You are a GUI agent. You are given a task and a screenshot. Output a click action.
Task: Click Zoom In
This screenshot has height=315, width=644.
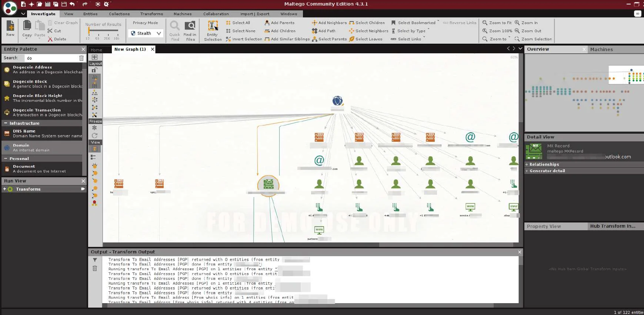[526, 23]
